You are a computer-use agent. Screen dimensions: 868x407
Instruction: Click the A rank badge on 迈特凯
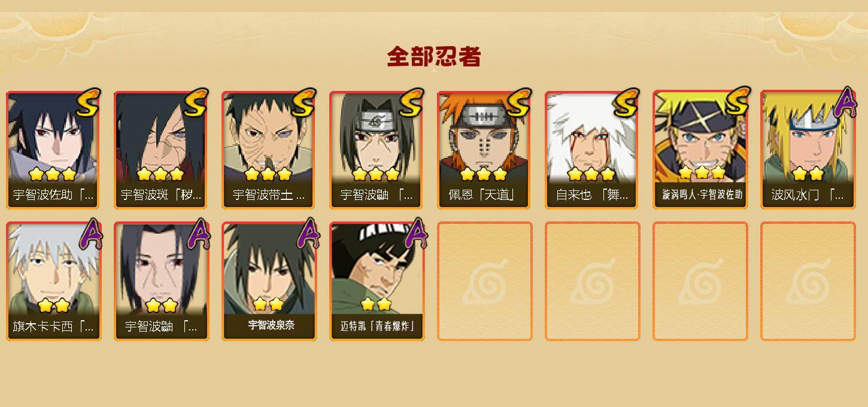tap(415, 233)
